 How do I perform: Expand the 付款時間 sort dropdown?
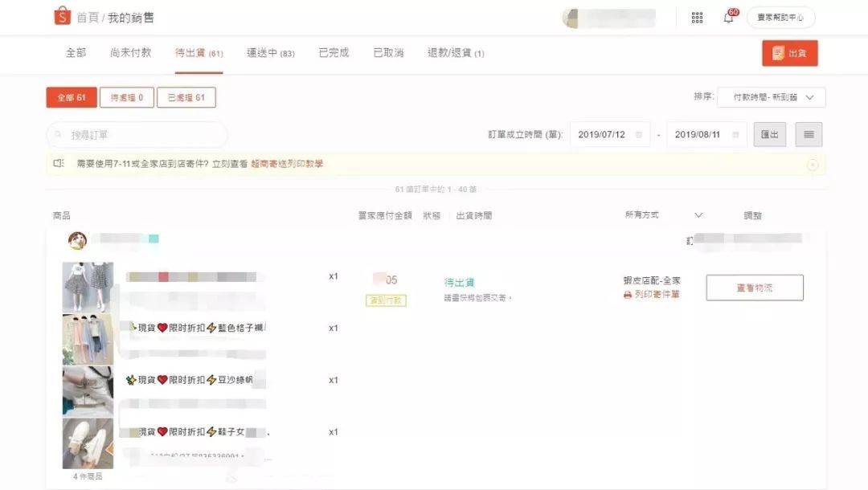[x=771, y=97]
